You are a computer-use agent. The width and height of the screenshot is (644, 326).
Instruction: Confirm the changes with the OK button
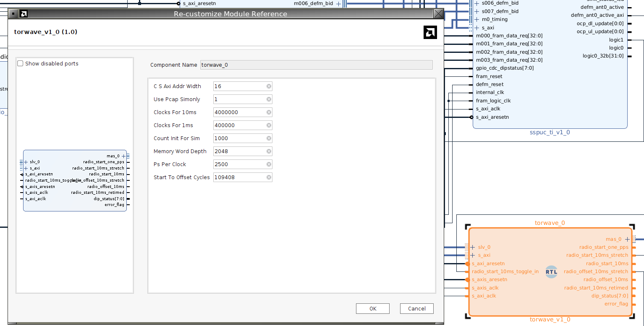coord(372,308)
